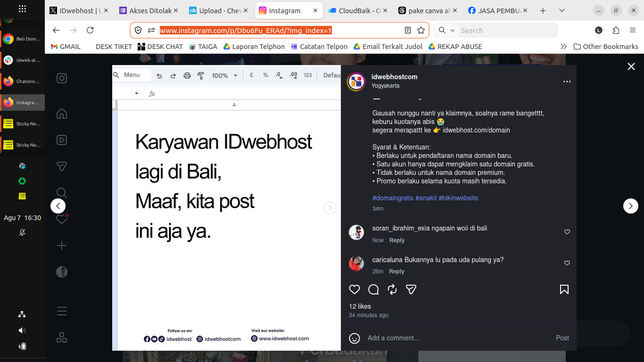Reply to soran_ibrahim_exia's comment
Viewport: 644px width, 362px height.
pos(397,240)
